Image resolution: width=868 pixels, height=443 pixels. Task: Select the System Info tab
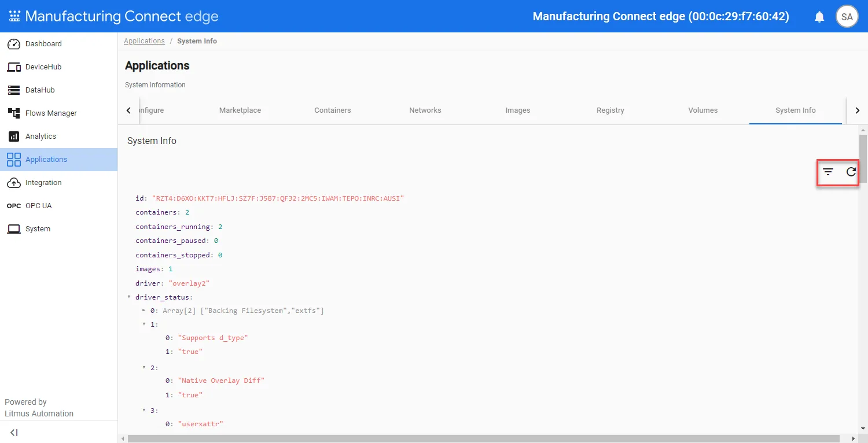point(796,110)
